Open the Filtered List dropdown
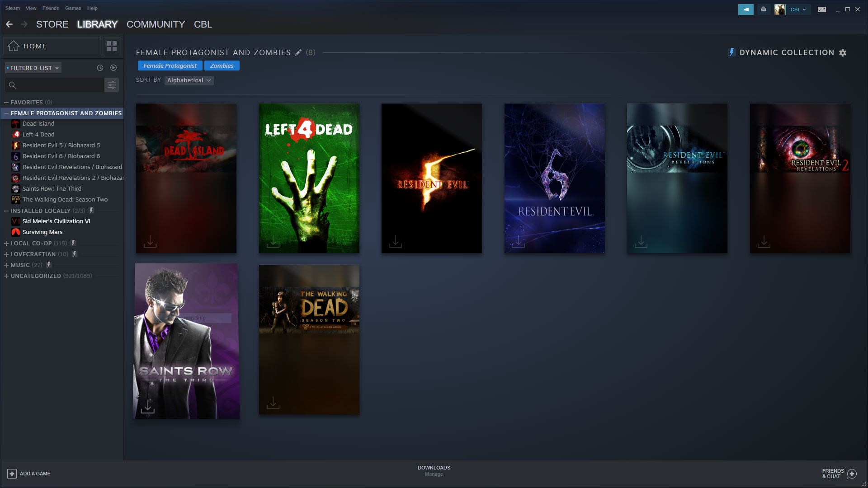 click(33, 68)
